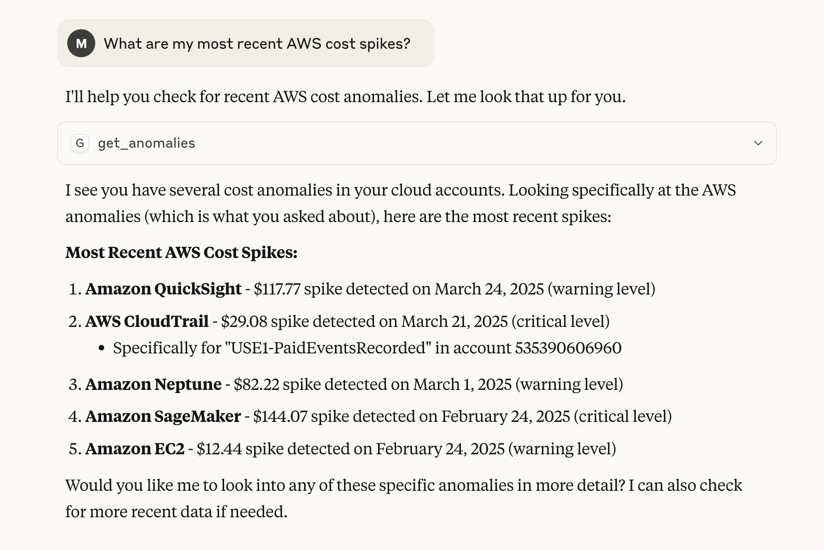This screenshot has width=824, height=550.
Task: Click the closing "Would you like me" question
Action: pos(403,485)
